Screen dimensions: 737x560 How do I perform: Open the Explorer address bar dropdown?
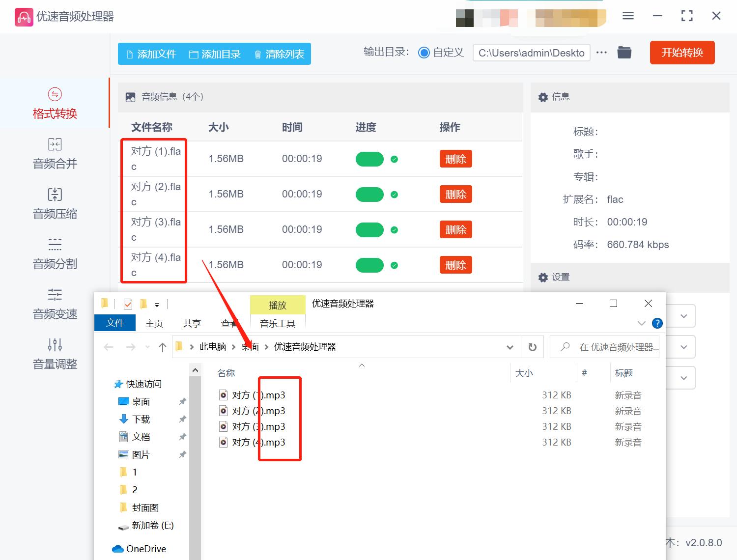tap(510, 347)
